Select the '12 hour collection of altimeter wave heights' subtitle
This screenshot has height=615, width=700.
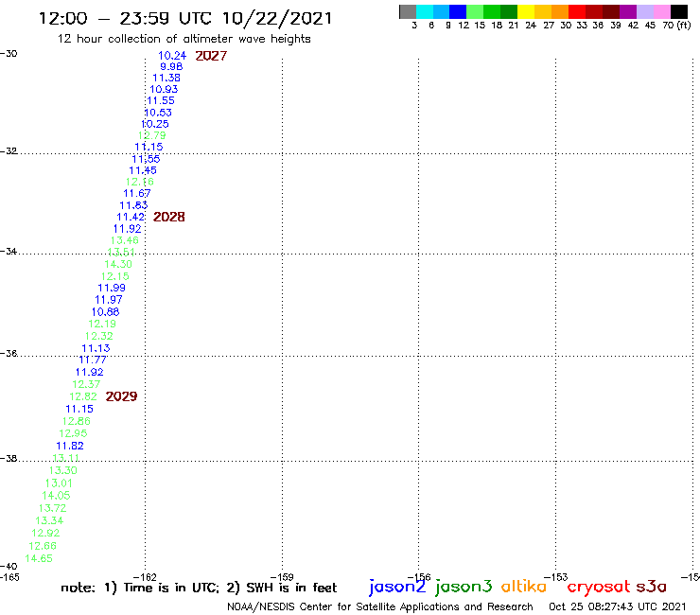coord(184,39)
